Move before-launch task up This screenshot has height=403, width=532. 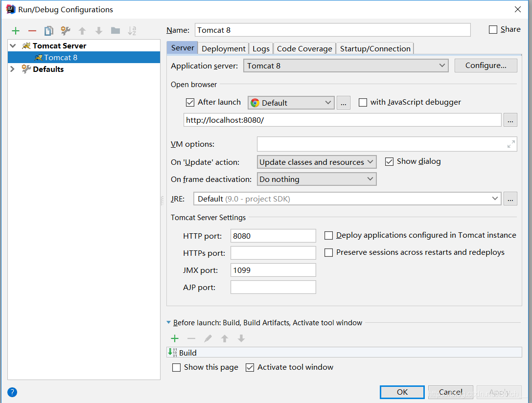coord(225,338)
